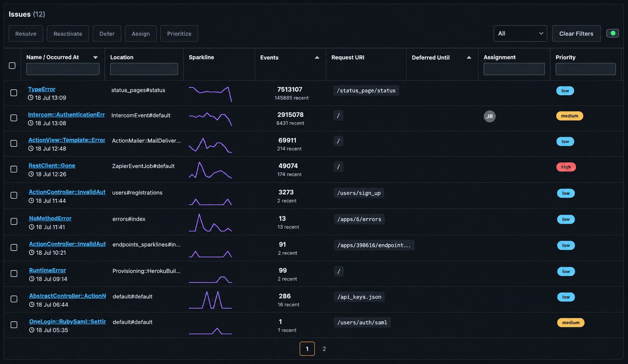This screenshot has width=628, height=364.
Task: Open the RuntimeError issue link
Action: tap(47, 270)
